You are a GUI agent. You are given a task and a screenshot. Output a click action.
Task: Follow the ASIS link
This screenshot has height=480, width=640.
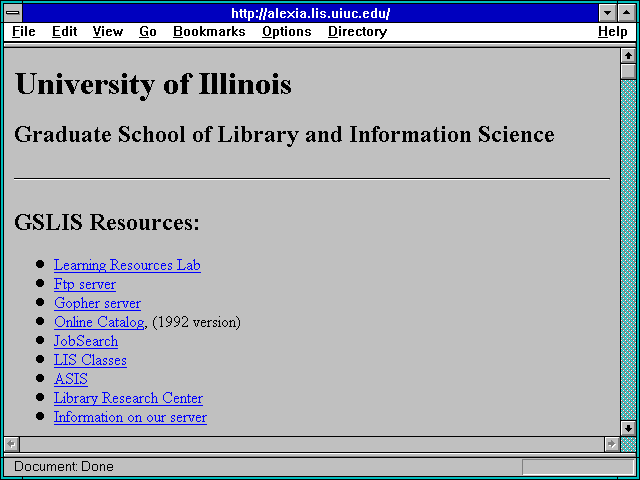tap(71, 379)
